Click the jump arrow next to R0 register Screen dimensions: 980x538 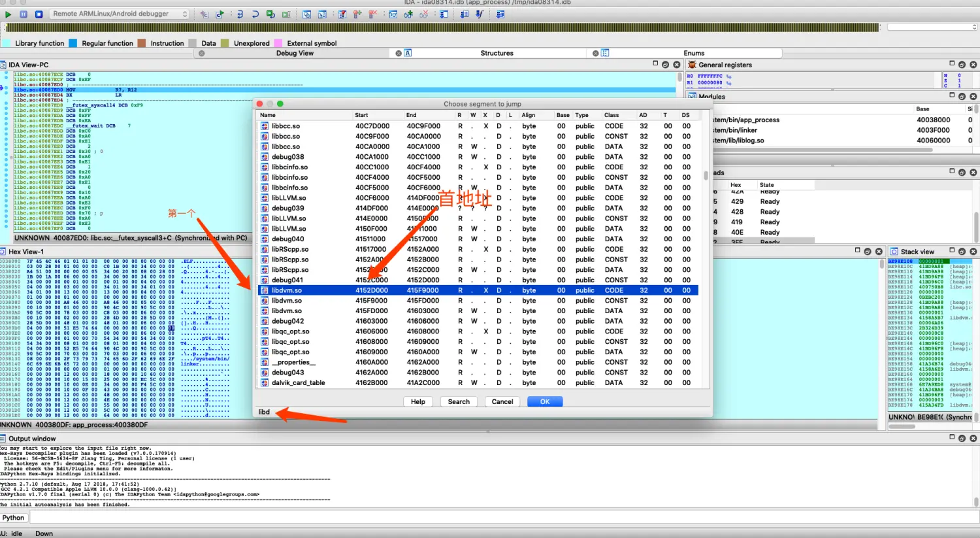(x=729, y=76)
